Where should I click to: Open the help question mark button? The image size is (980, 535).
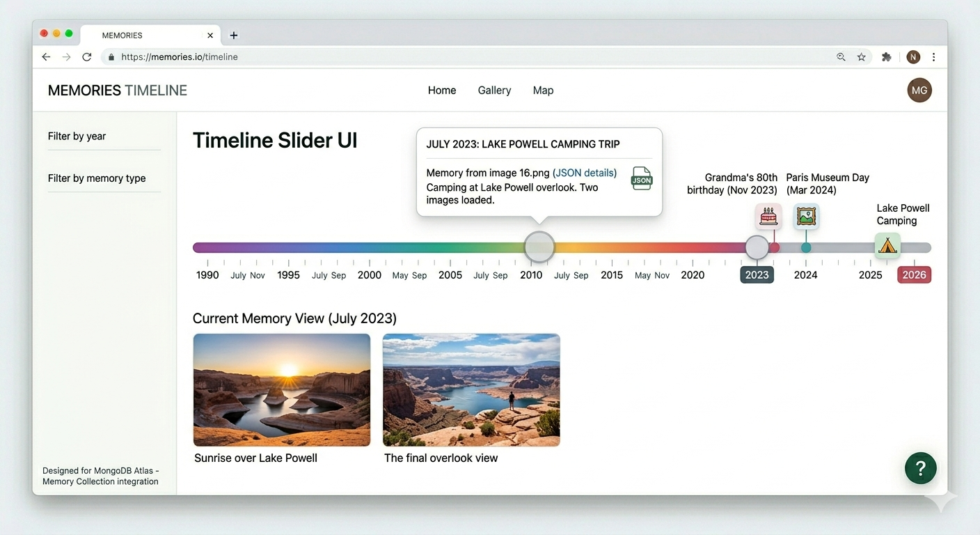tap(921, 467)
